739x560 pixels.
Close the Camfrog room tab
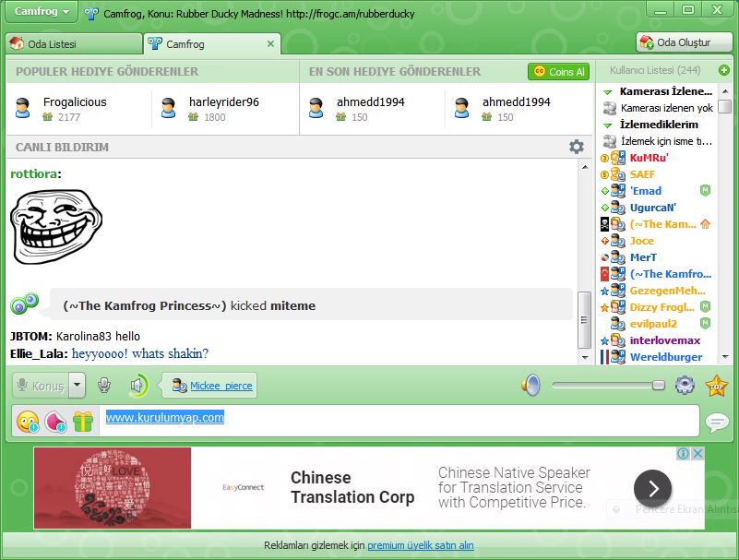[270, 44]
